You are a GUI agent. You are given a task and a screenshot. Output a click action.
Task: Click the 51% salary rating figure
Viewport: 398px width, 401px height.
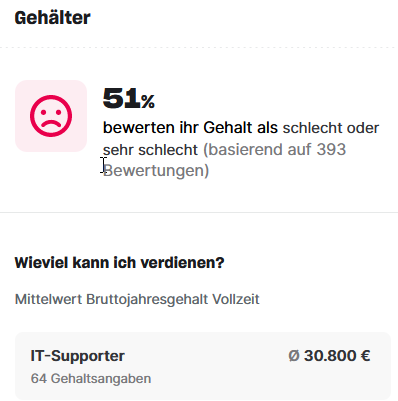(x=129, y=98)
